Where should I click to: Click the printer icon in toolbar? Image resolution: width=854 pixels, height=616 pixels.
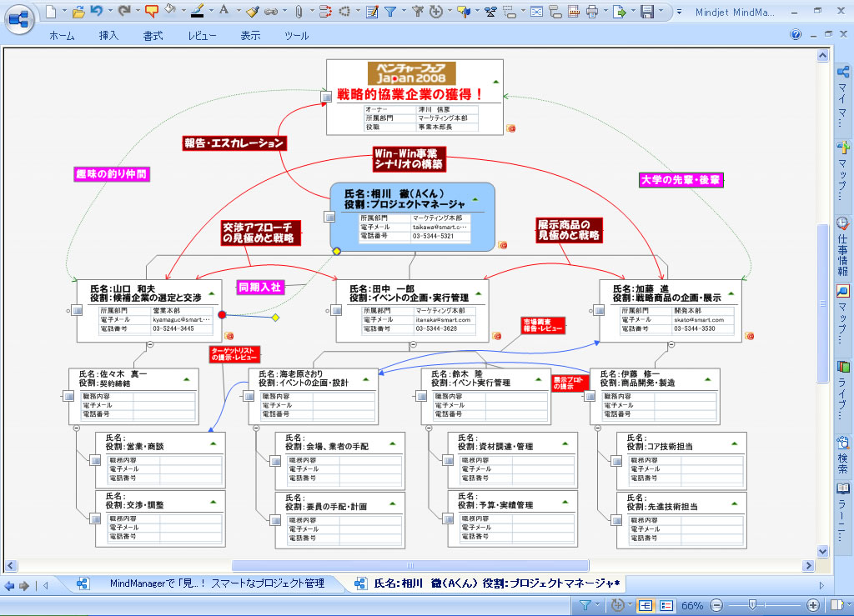click(x=591, y=12)
